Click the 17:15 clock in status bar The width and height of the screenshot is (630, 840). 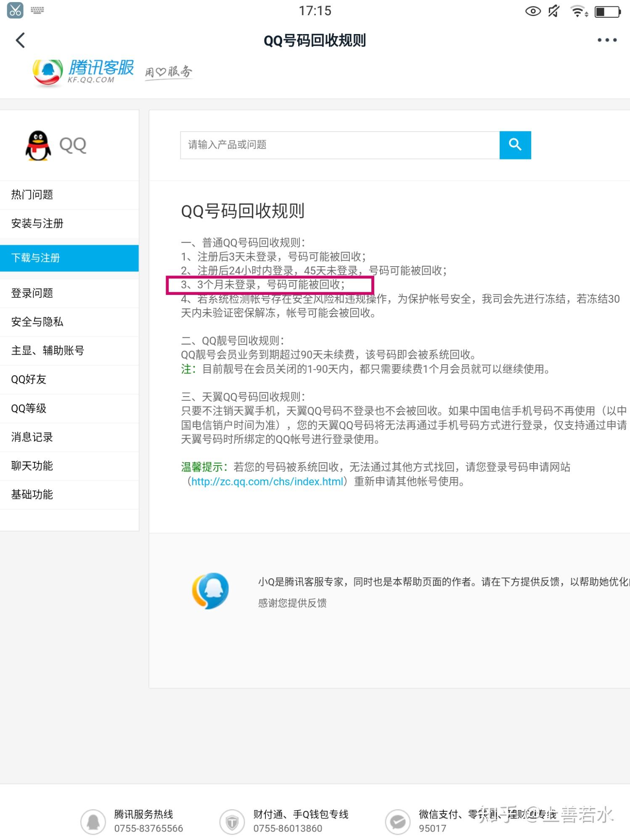click(315, 11)
